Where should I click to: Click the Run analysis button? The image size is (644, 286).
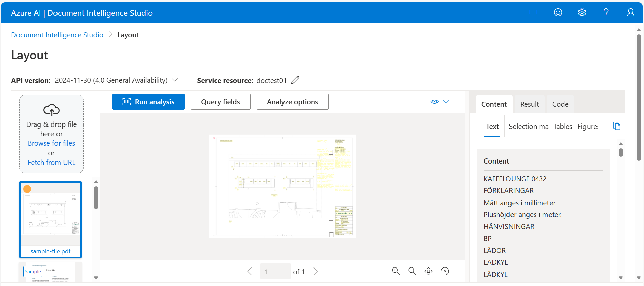148,102
